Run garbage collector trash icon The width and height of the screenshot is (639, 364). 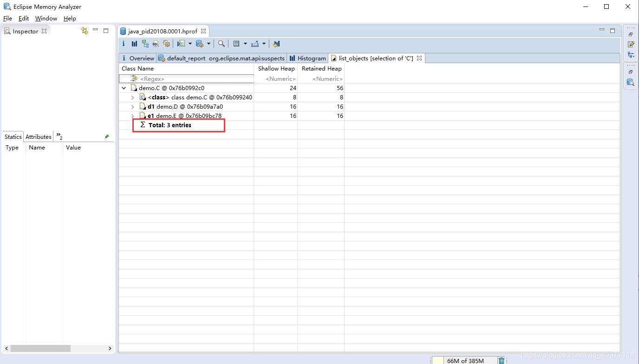coord(502,360)
